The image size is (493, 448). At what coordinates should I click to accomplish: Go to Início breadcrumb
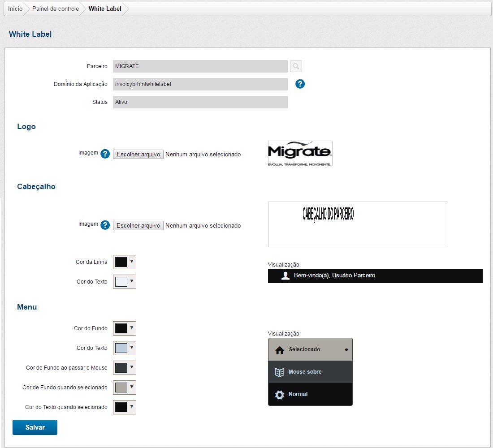[15, 9]
